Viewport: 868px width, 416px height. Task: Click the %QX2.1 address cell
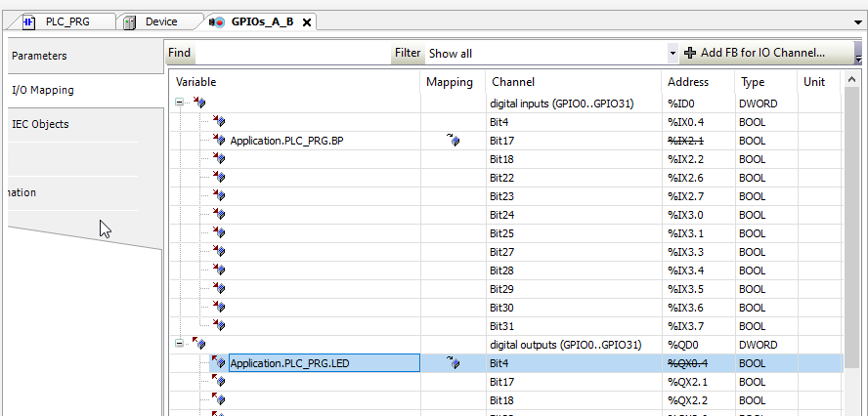[x=698, y=382]
